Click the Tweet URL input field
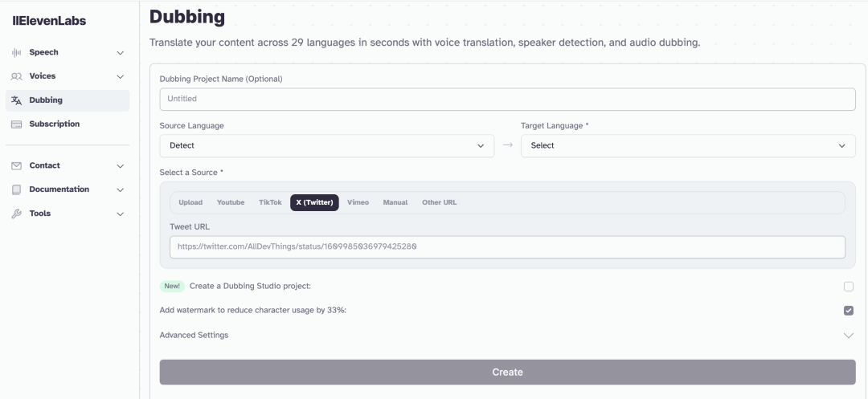Screen dimensions: 868x399 pos(507,247)
